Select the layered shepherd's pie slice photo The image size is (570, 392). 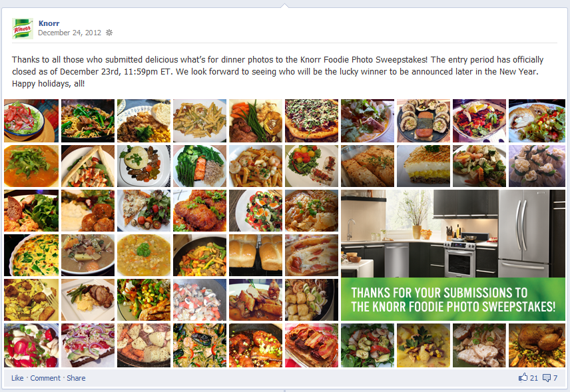423,166
